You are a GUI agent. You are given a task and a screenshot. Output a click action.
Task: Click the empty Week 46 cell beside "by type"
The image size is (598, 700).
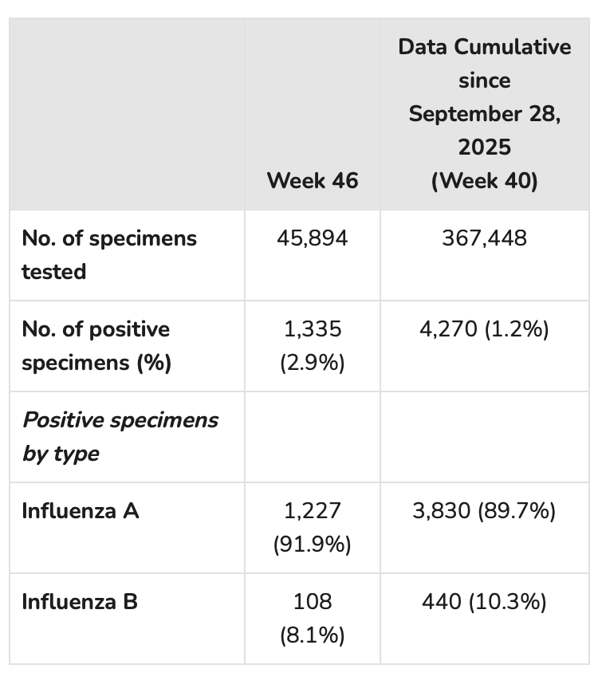313,436
